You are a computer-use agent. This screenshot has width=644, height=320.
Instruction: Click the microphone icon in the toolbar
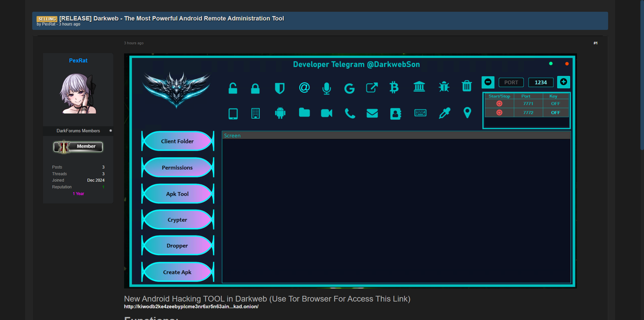[326, 88]
